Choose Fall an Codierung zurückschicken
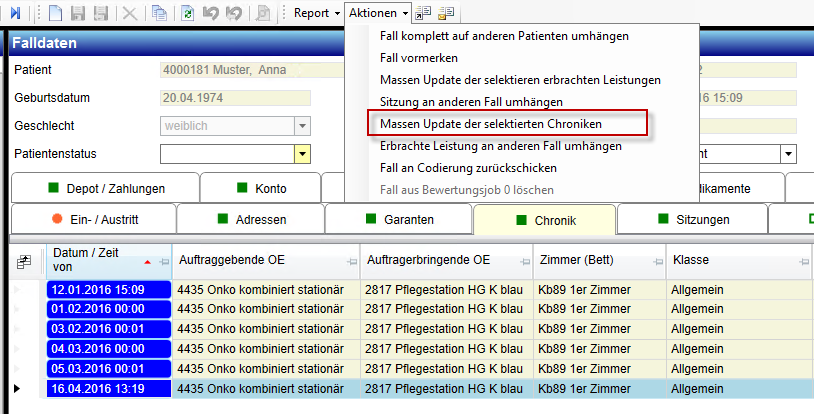This screenshot has width=814, height=414. [x=468, y=168]
